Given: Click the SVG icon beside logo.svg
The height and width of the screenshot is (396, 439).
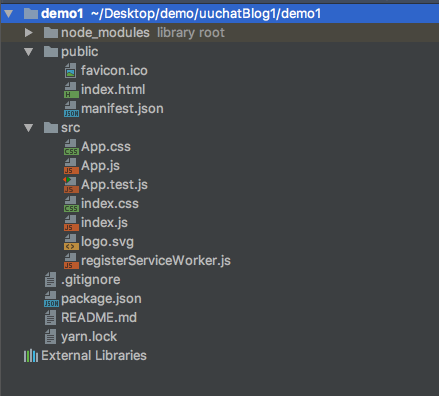Looking at the screenshot, I should [71, 242].
